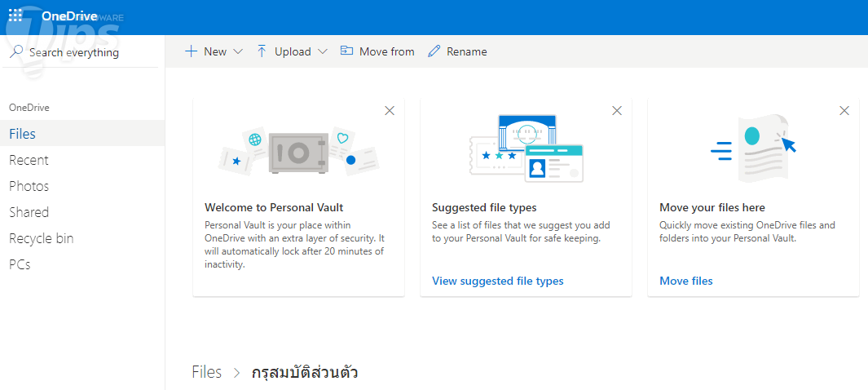Click the Move from folder icon
The height and width of the screenshot is (390, 868).
[346, 51]
